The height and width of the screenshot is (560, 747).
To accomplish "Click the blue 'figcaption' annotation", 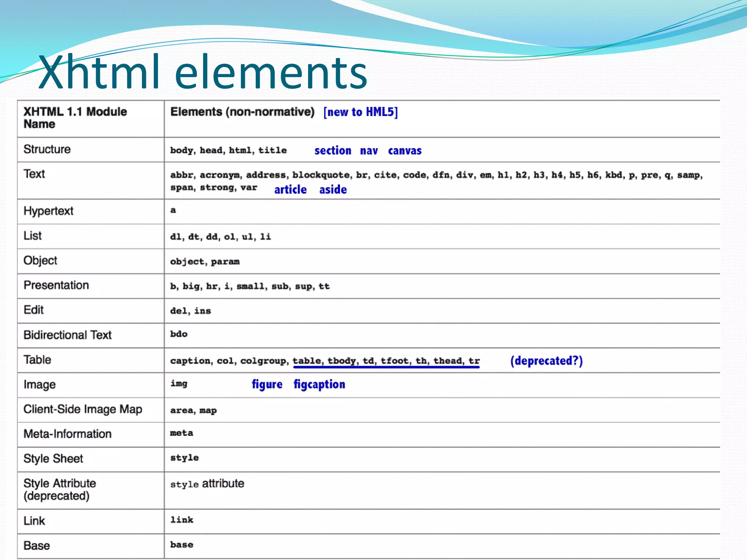I will pos(320,385).
